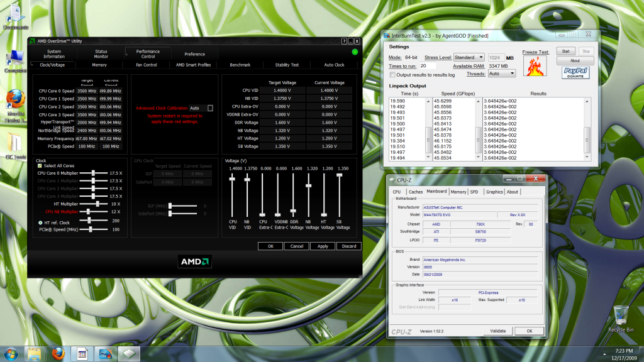This screenshot has height=362, width=644.
Task: Select the HT ref. Clock radio button
Action: (40, 222)
